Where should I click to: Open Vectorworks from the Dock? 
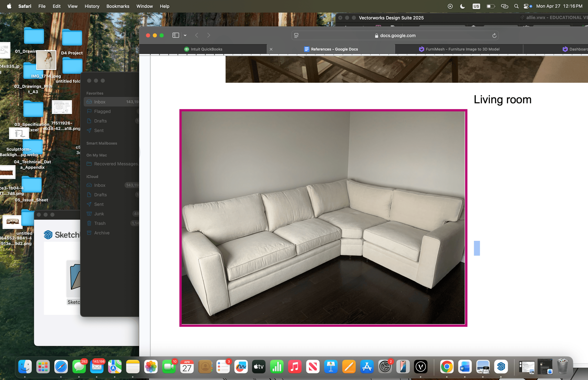(x=421, y=366)
